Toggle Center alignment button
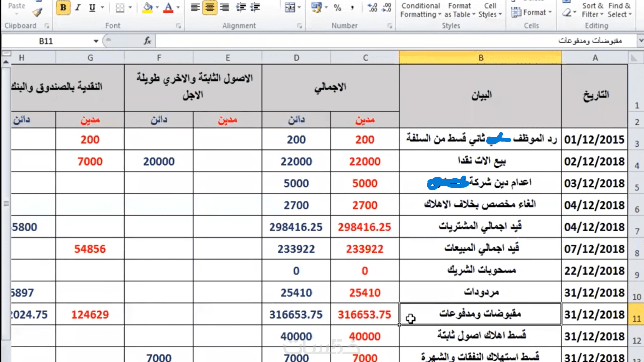The height and width of the screenshot is (362, 644). tap(210, 7)
